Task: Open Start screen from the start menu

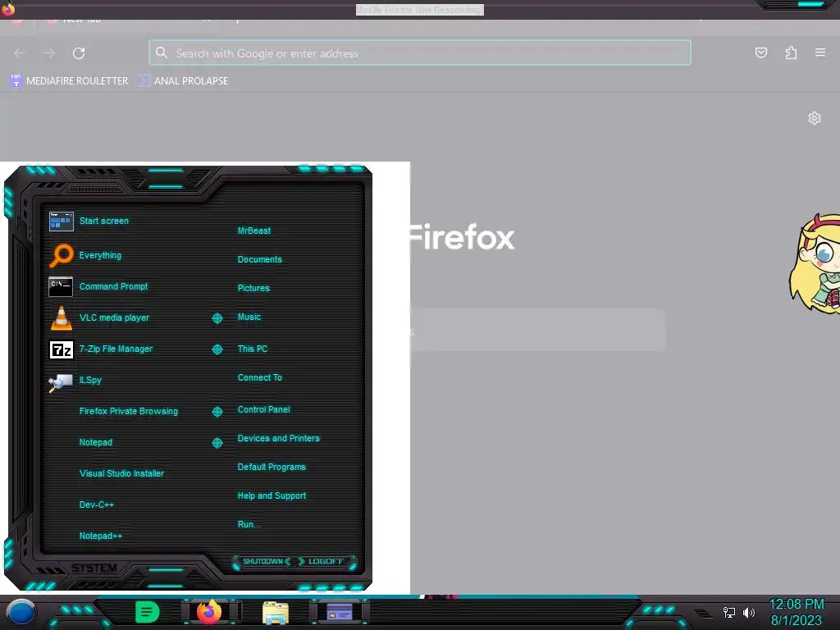Action: click(104, 221)
